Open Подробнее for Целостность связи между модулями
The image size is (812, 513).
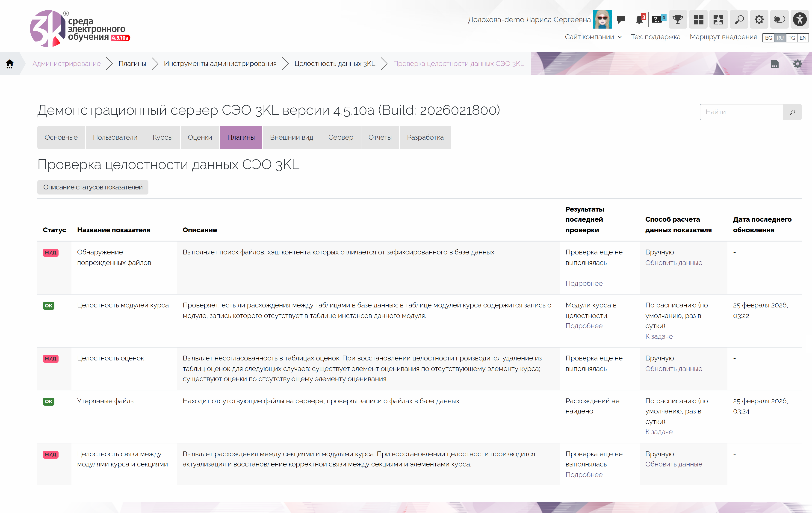[584, 475]
